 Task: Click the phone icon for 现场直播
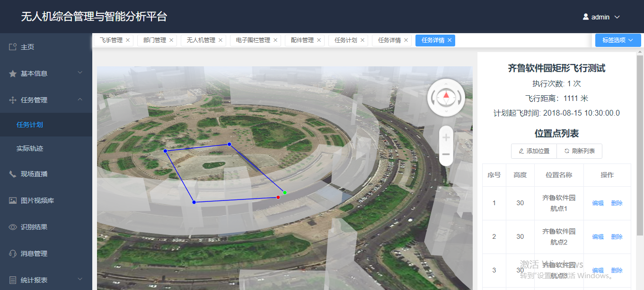click(13, 174)
